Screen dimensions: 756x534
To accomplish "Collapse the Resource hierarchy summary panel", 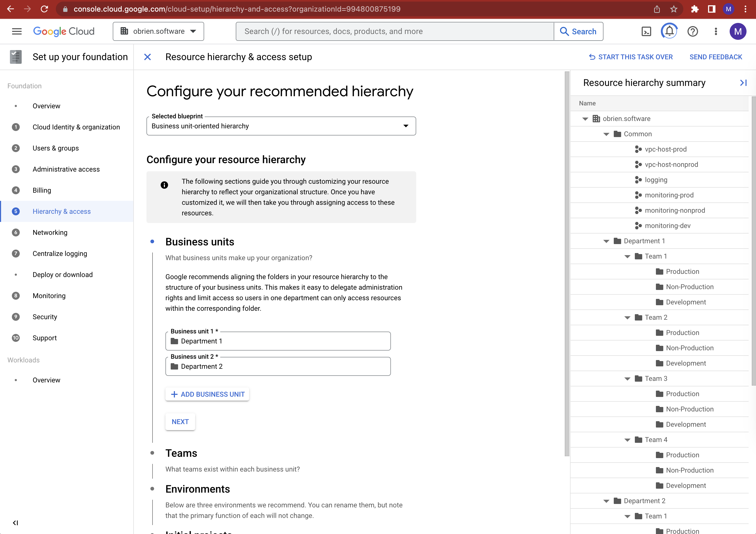I will point(743,82).
